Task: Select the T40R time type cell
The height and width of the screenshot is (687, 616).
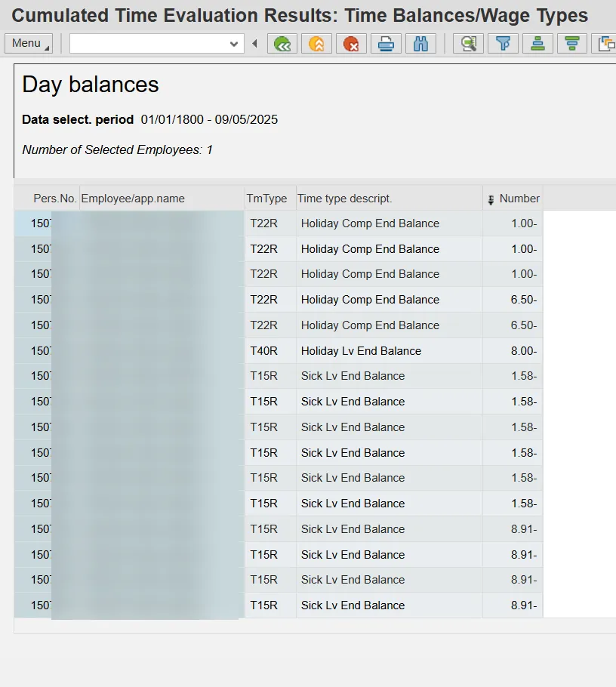Action: point(264,351)
